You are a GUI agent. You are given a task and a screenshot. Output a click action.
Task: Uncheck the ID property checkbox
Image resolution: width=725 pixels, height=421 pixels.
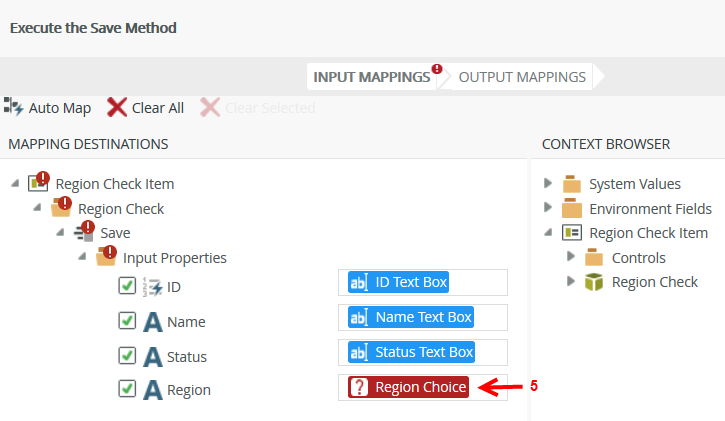point(127,286)
